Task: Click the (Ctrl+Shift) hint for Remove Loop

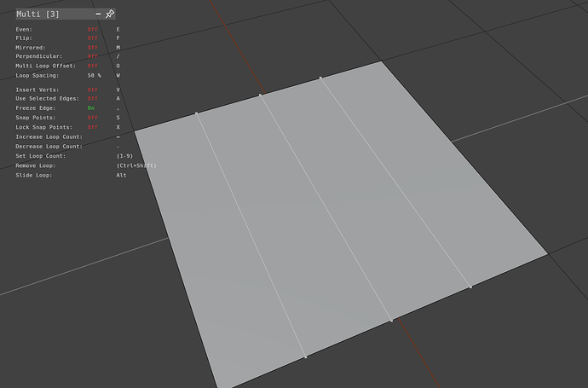Action: 136,165
